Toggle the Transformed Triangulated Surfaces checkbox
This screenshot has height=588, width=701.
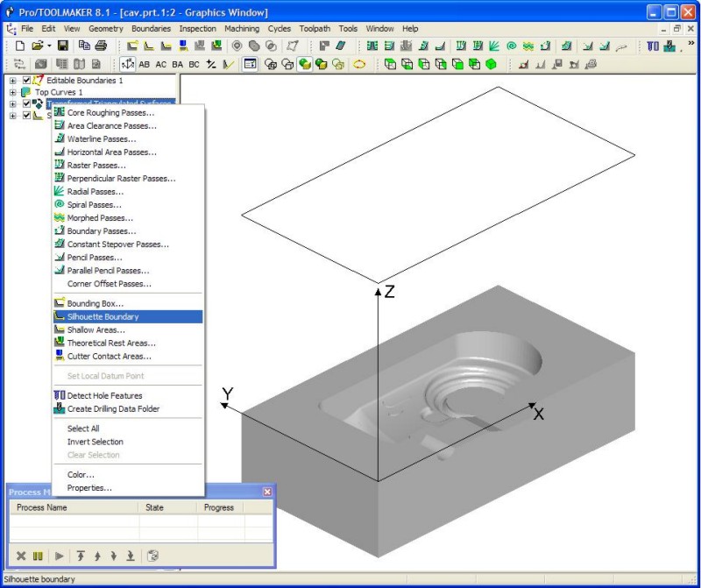[26, 103]
